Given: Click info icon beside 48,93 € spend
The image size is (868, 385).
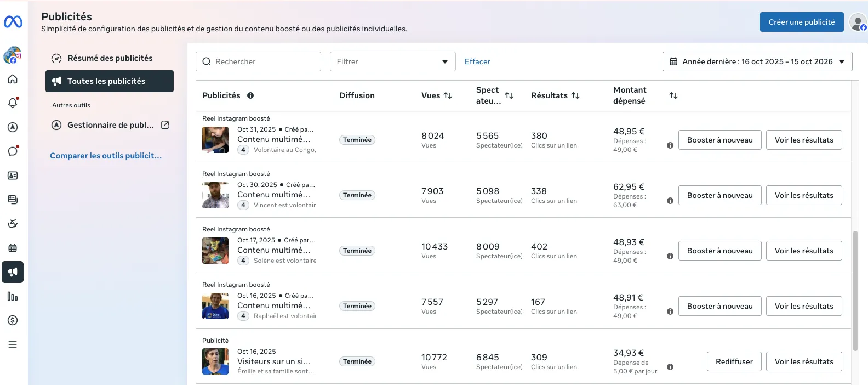Looking at the screenshot, I should (670, 256).
